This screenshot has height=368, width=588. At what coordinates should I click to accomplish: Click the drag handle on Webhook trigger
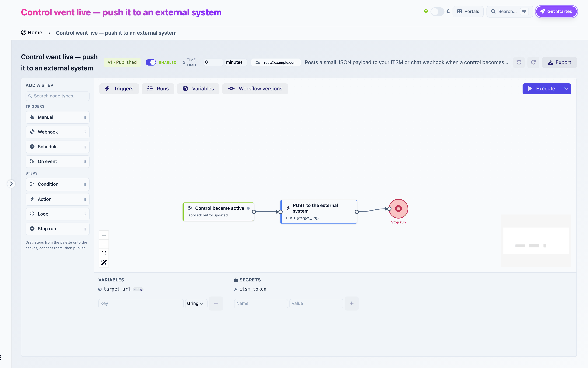[85, 132]
